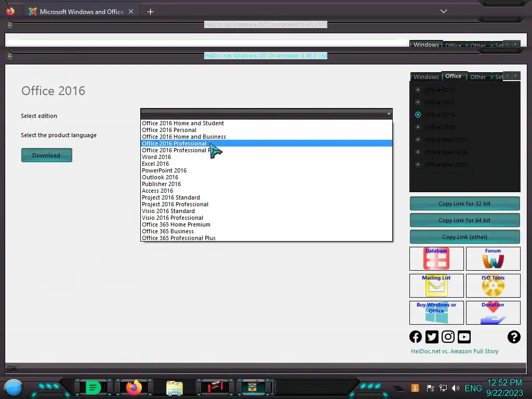Choose Project 2016 Standard option

tap(267, 197)
